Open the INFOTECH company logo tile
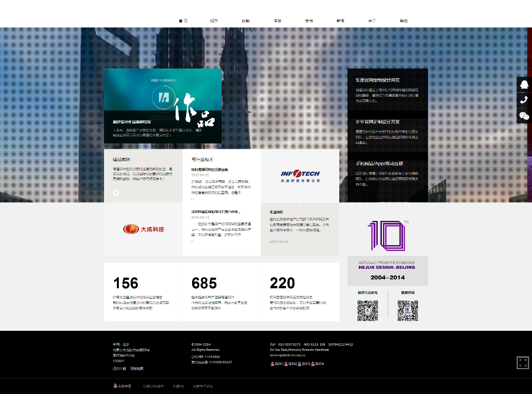The width and height of the screenshot is (532, 394). click(x=300, y=175)
